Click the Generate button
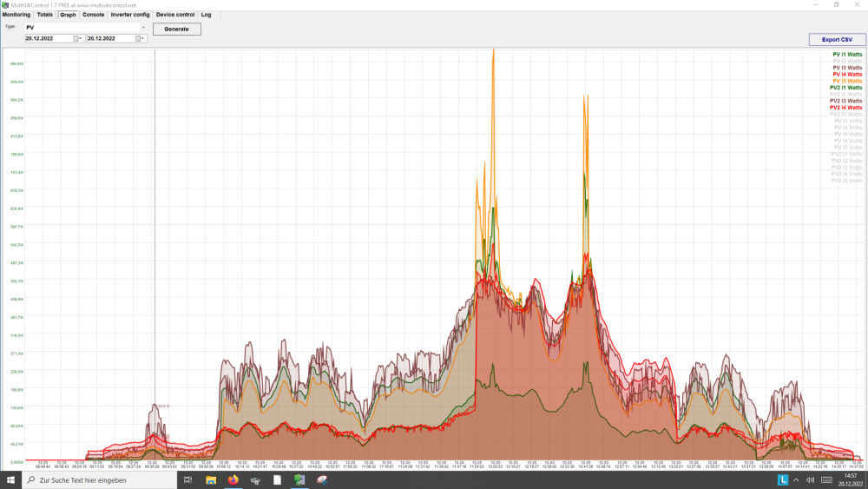The height and width of the screenshot is (489, 868). 176,29
